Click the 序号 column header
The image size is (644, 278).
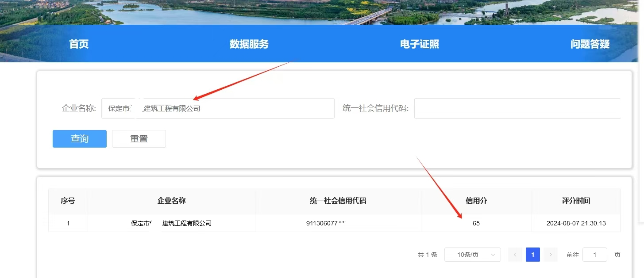point(68,201)
